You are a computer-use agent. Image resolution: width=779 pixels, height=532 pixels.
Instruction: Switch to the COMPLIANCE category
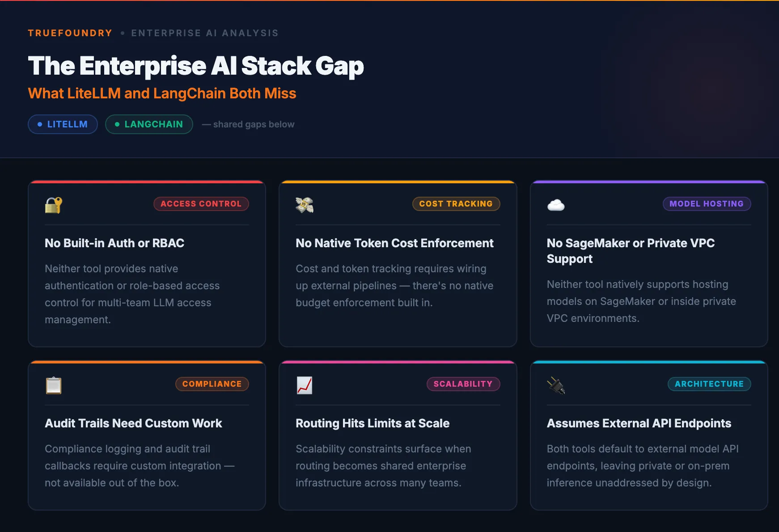click(x=212, y=384)
